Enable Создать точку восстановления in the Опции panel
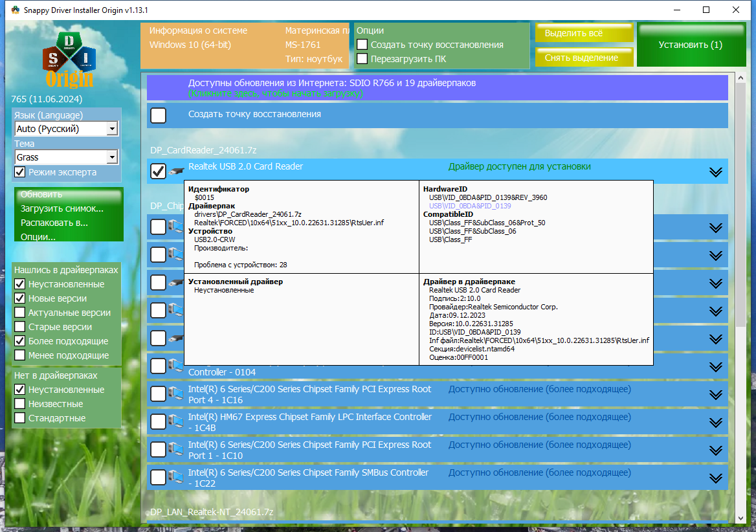 [x=362, y=44]
